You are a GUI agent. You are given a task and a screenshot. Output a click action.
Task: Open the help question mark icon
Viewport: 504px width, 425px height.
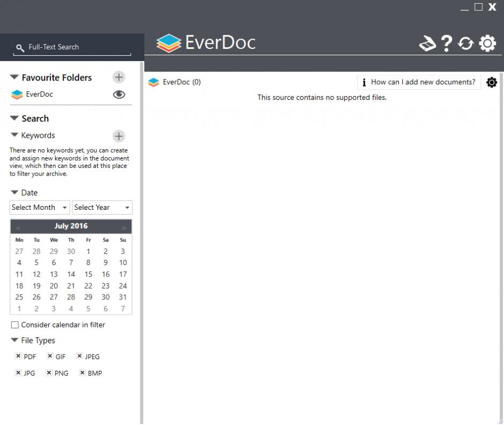[x=447, y=43]
